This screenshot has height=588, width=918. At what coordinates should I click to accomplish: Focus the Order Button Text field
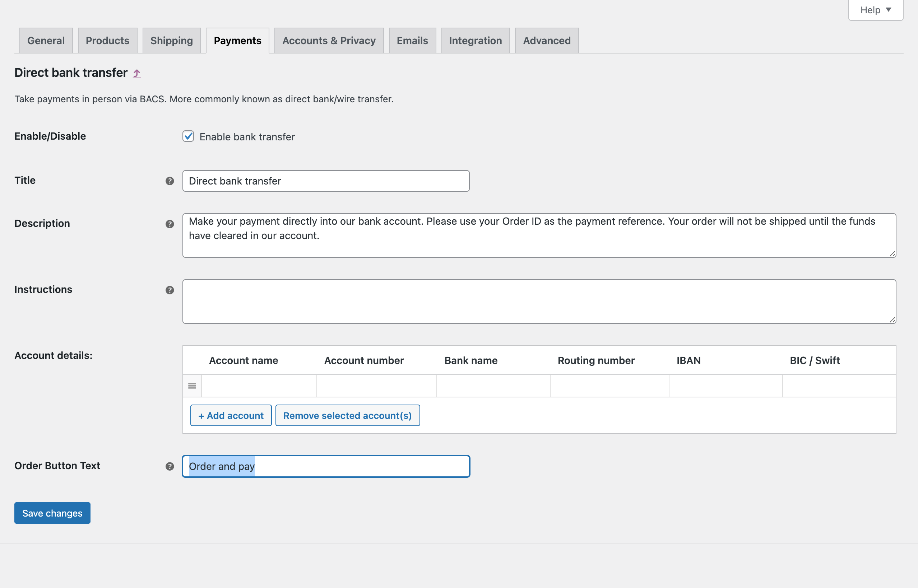click(x=326, y=466)
